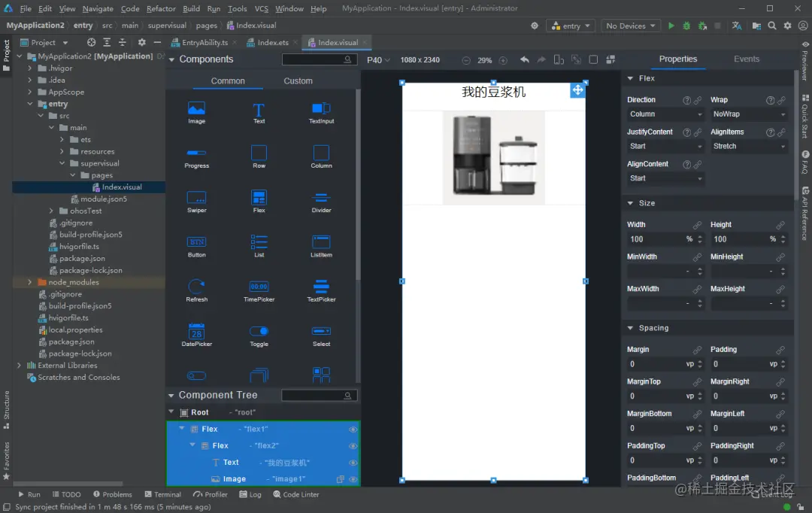The height and width of the screenshot is (513, 812).
Task: Toggle visibility of image1 component
Action: pos(353,479)
